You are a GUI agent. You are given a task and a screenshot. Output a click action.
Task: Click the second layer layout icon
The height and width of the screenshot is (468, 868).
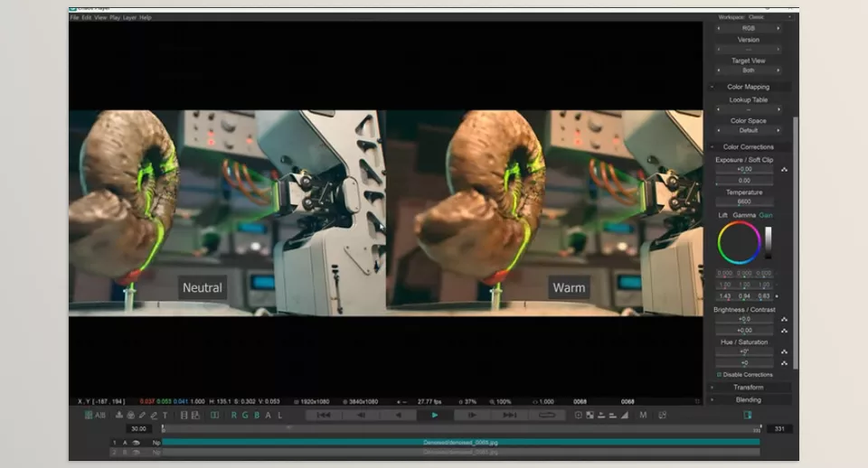point(195,415)
